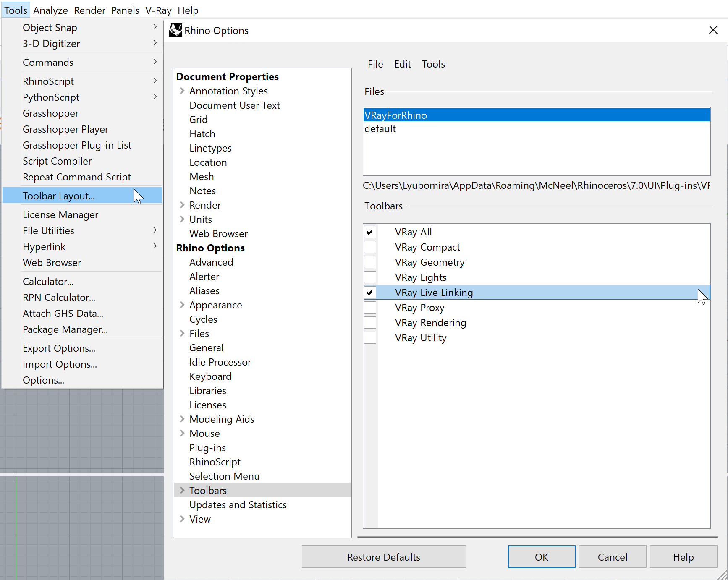Choose Options... in the Tools menu

click(82, 380)
